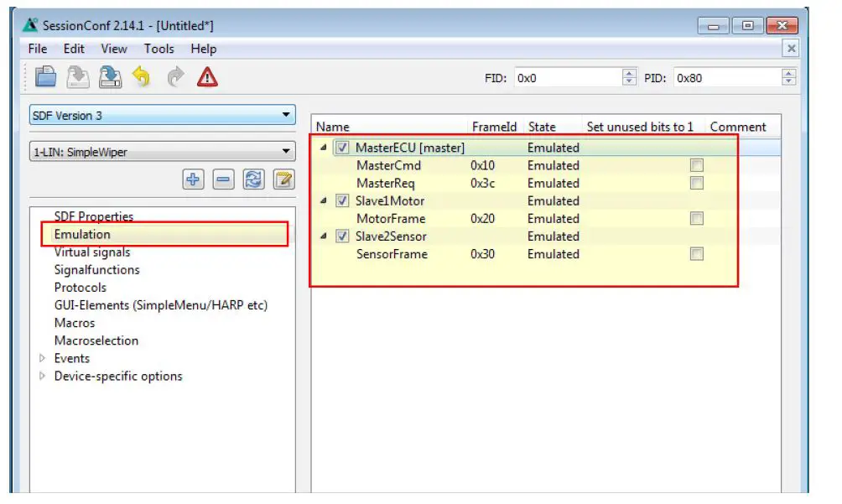
Task: Click the SessionConf application logo icon
Action: click(30, 24)
